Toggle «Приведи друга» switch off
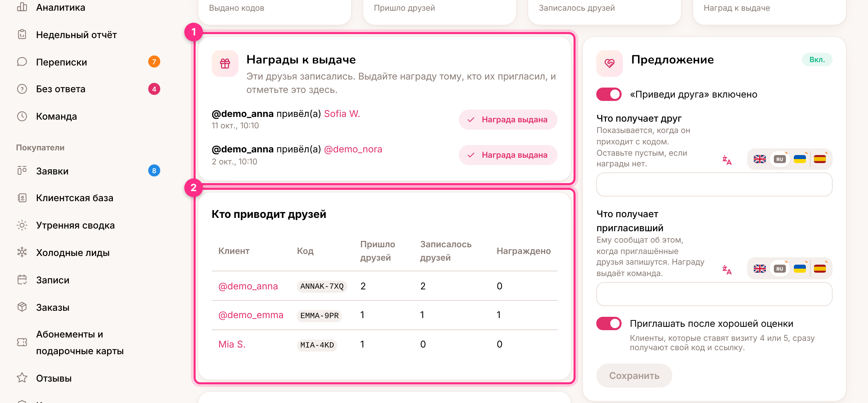Screen dimensions: 868x403 [609, 95]
